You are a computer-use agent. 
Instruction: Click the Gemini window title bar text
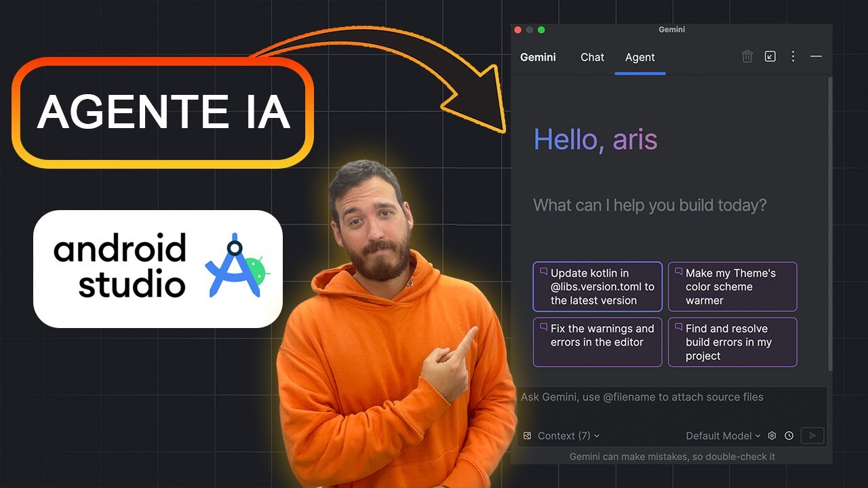pyautogui.click(x=672, y=30)
